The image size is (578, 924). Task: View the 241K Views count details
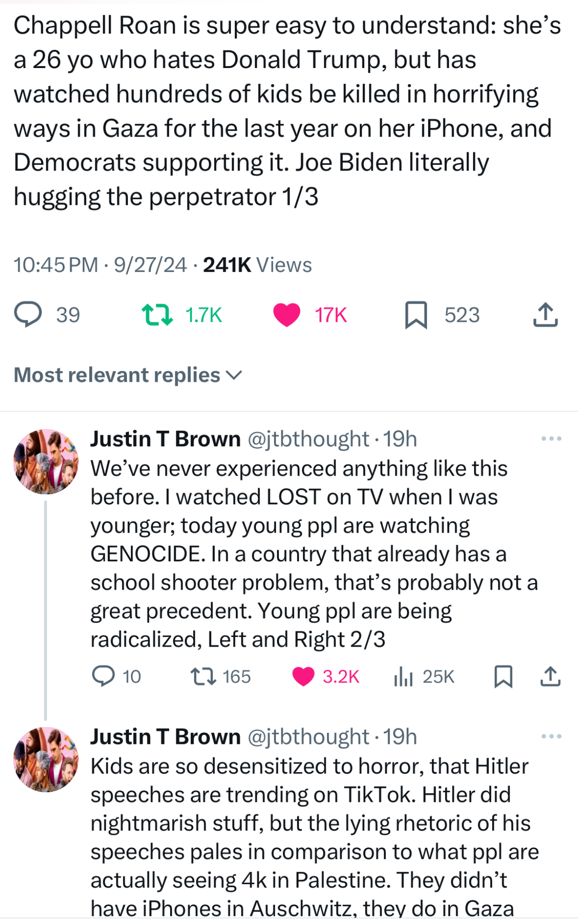point(257,265)
